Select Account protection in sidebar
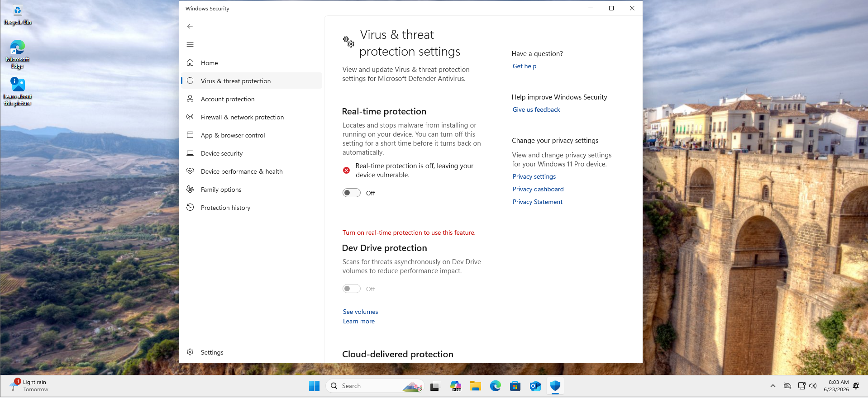The height and width of the screenshot is (398, 868). tap(252, 99)
